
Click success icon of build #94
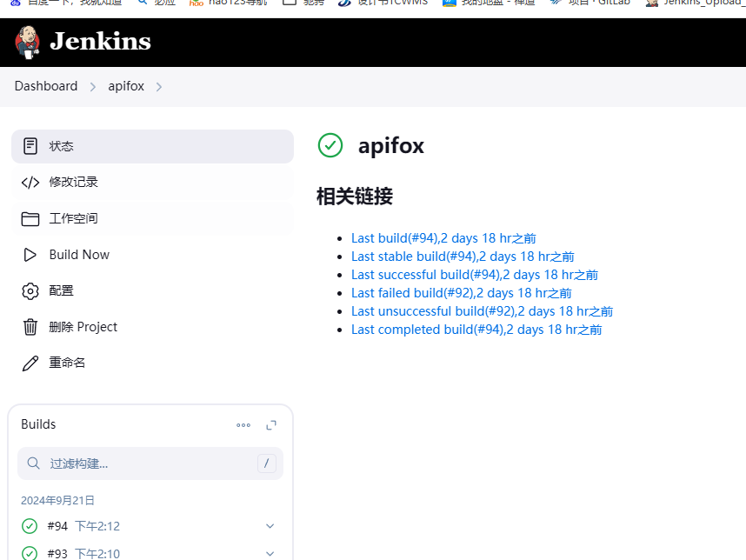click(x=30, y=526)
